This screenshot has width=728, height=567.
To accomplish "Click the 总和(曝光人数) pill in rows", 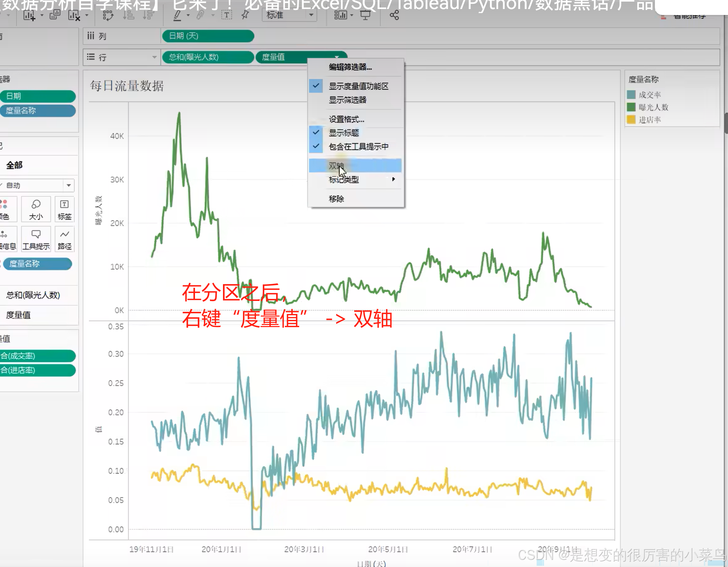I will 207,57.
